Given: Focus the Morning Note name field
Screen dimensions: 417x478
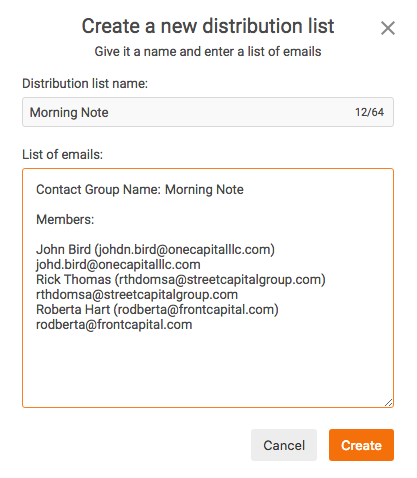Looking at the screenshot, I should pyautogui.click(x=208, y=112).
